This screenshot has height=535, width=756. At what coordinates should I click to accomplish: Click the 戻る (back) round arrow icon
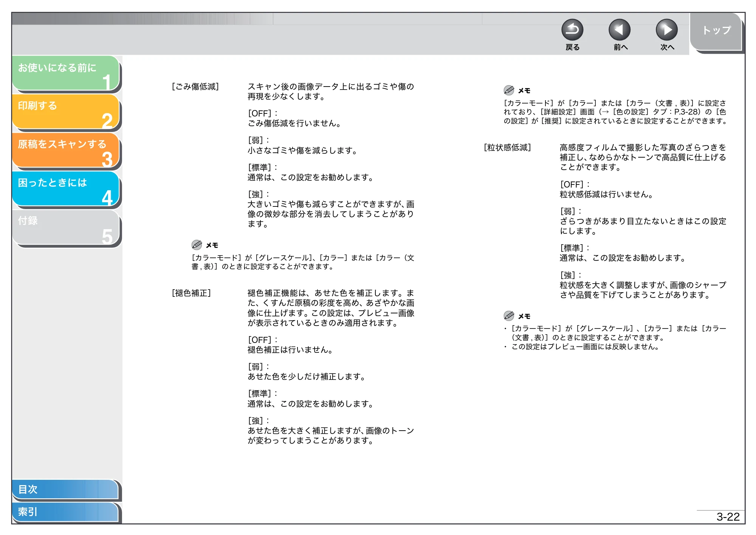coord(572,30)
